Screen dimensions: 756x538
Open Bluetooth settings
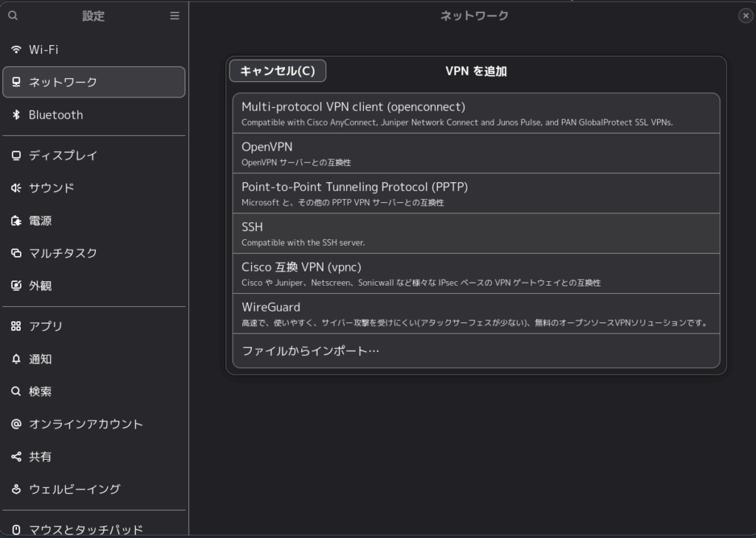[x=94, y=114]
